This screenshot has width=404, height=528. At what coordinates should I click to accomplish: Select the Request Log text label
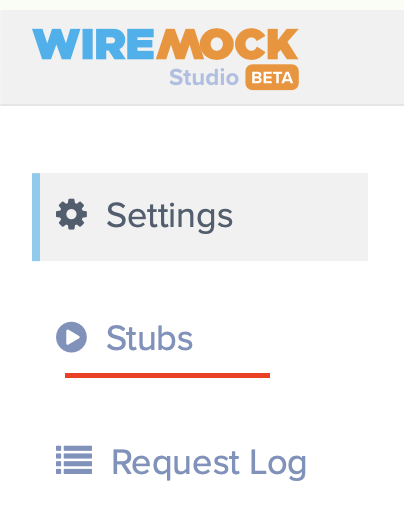[209, 463]
